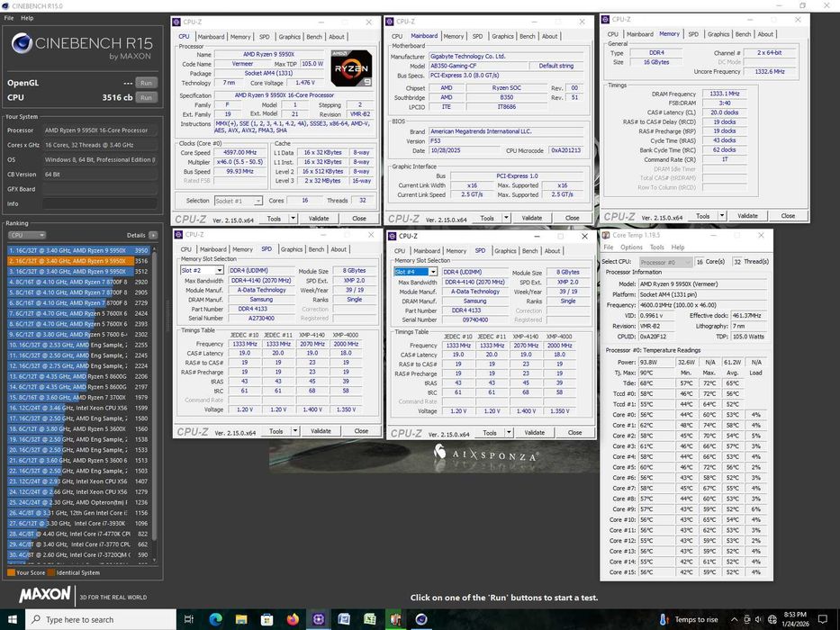
Task: Expand Tools arrow in Slot #4 SPD window
Action: [x=509, y=433]
